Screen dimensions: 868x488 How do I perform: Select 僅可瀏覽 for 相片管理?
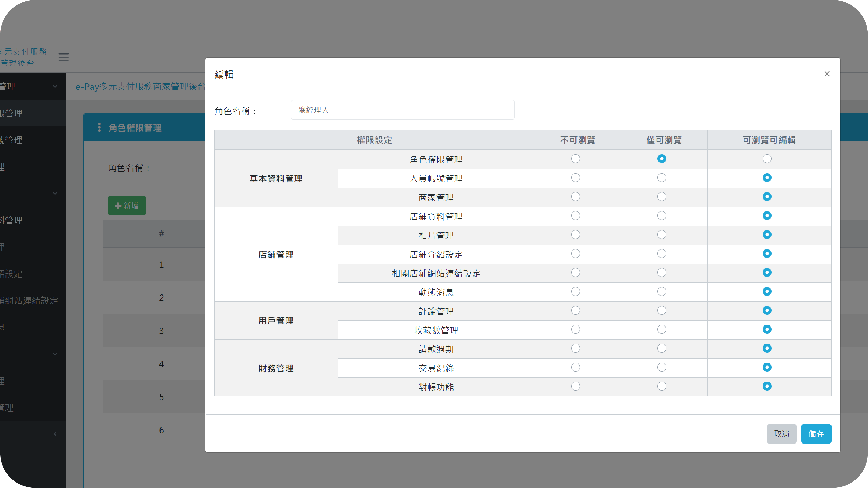coord(661,234)
